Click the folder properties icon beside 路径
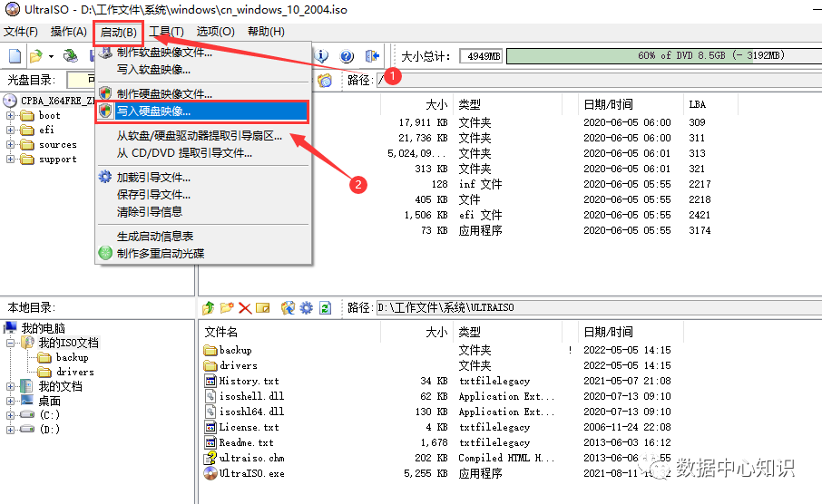 325,80
